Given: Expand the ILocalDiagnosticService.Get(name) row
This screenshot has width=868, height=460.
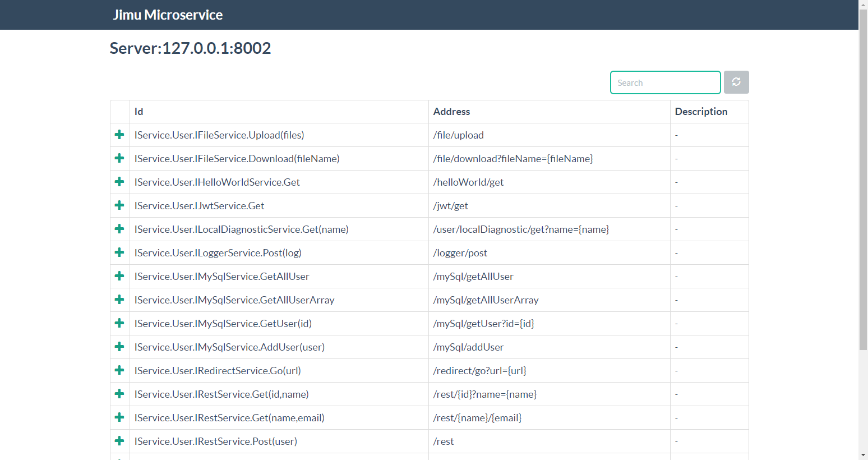Looking at the screenshot, I should pos(119,229).
